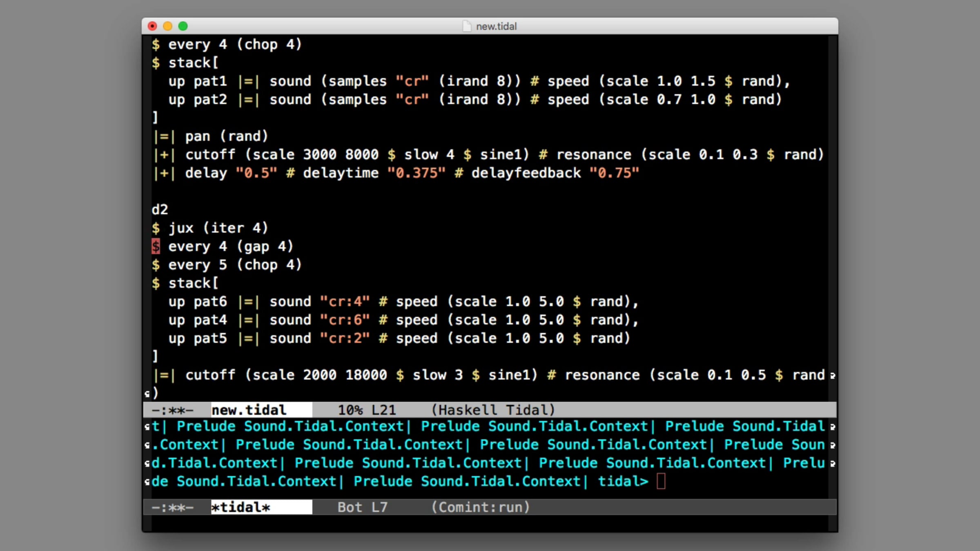Click the "cr:4" string in pat6 line
The height and width of the screenshot is (551, 980).
pyautogui.click(x=345, y=302)
